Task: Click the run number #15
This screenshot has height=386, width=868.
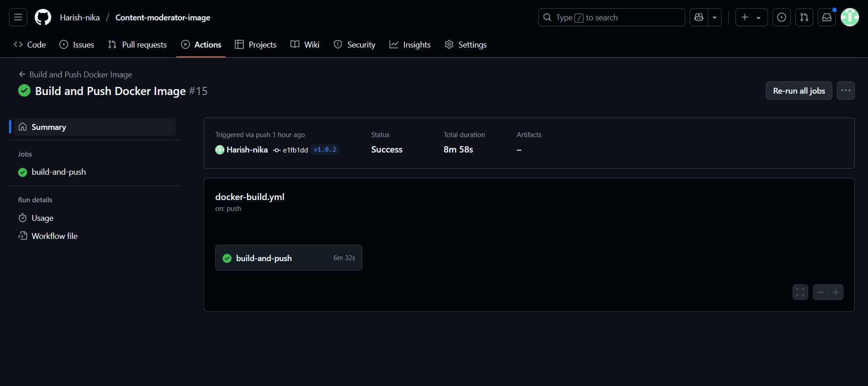Action: (198, 91)
